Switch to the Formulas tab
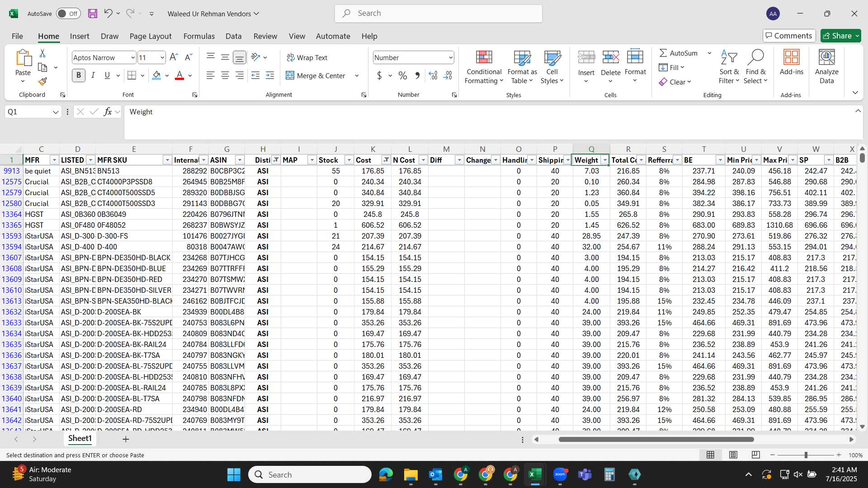The width and height of the screenshot is (868, 488). coord(199,36)
